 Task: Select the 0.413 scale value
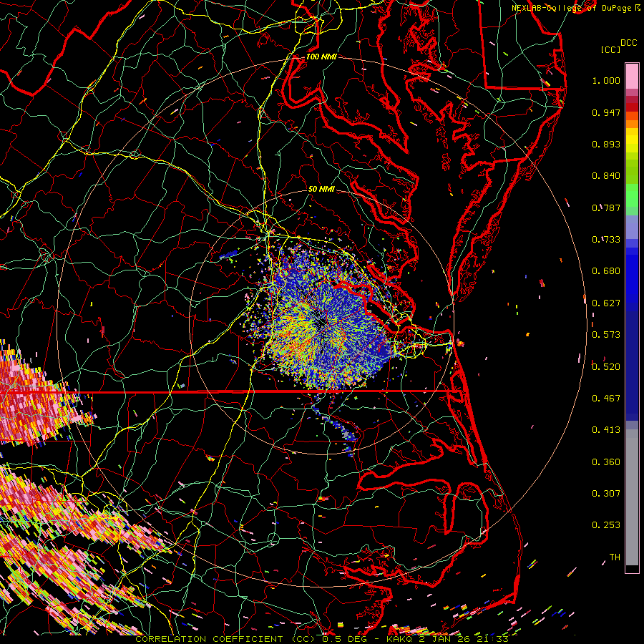[x=606, y=430]
